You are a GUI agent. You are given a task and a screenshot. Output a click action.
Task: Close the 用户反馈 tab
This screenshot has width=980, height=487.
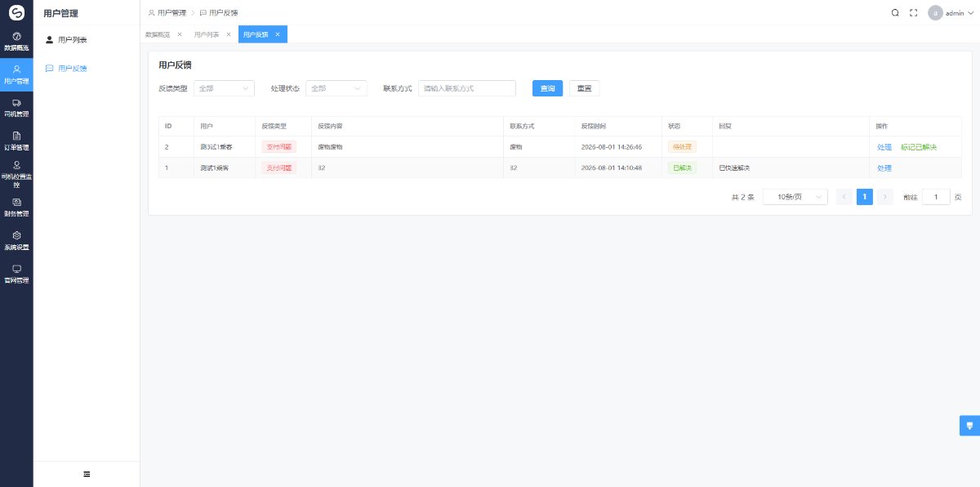pyautogui.click(x=278, y=34)
